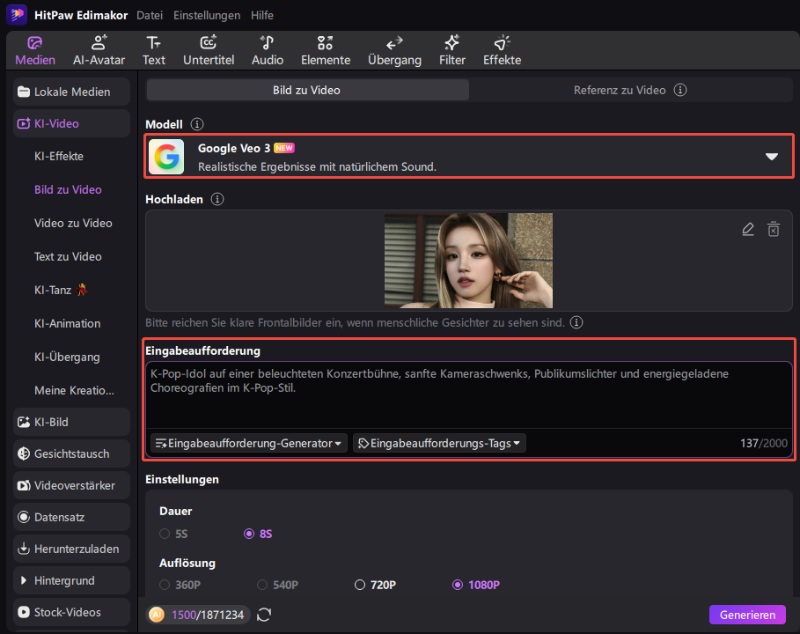Open the Filter tool
Image resolution: width=800 pixels, height=634 pixels.
(x=452, y=51)
